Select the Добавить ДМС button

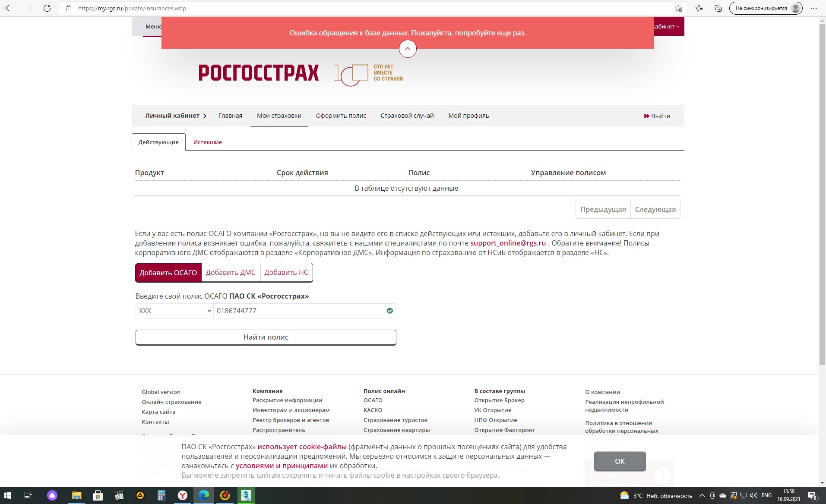click(x=231, y=273)
